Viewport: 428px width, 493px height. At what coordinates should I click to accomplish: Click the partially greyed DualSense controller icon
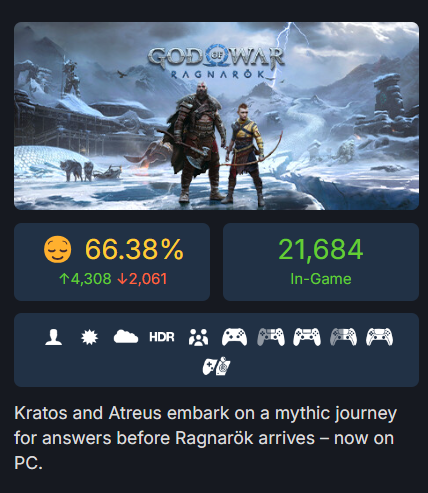click(343, 337)
